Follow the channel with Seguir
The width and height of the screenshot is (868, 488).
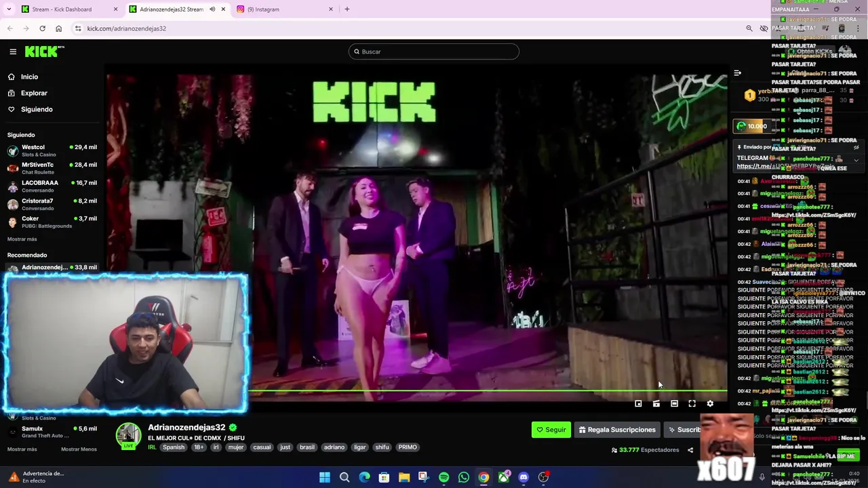551,430
